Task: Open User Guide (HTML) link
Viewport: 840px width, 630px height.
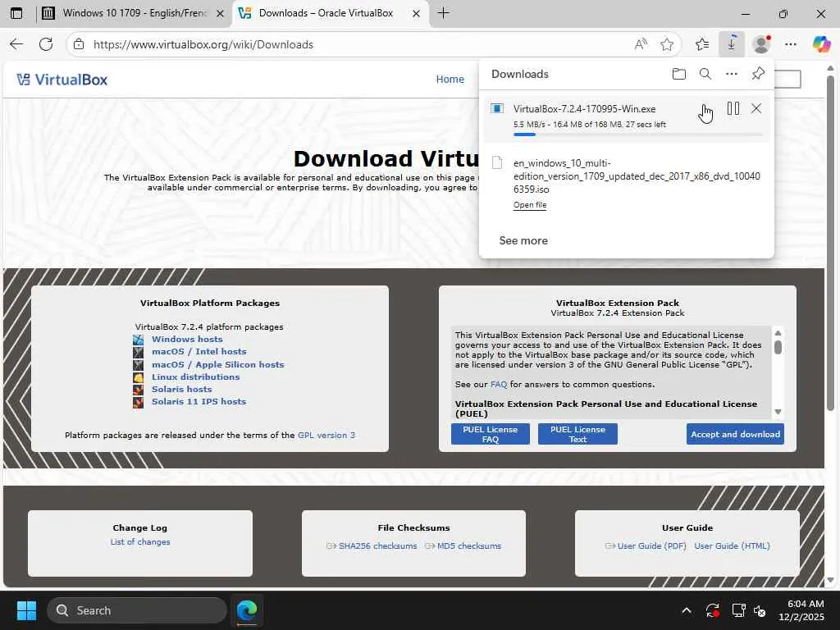Action: point(732,546)
